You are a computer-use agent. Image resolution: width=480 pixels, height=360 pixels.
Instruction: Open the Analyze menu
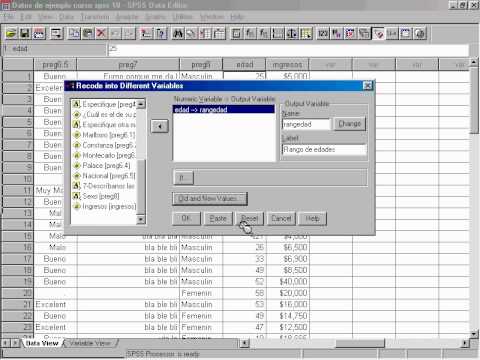[127, 17]
